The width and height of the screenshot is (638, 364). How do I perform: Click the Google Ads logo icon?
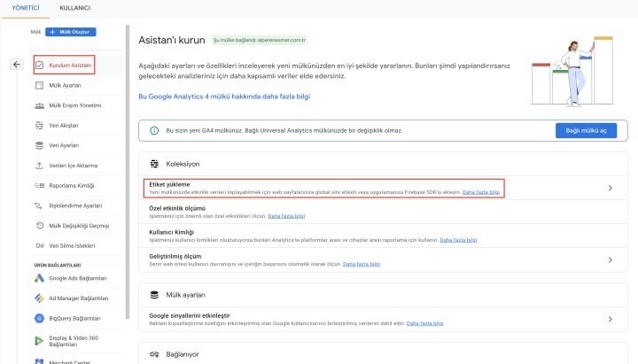(39, 278)
